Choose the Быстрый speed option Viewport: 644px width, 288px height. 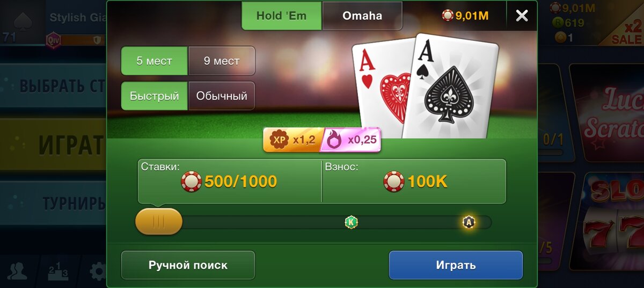pos(155,96)
